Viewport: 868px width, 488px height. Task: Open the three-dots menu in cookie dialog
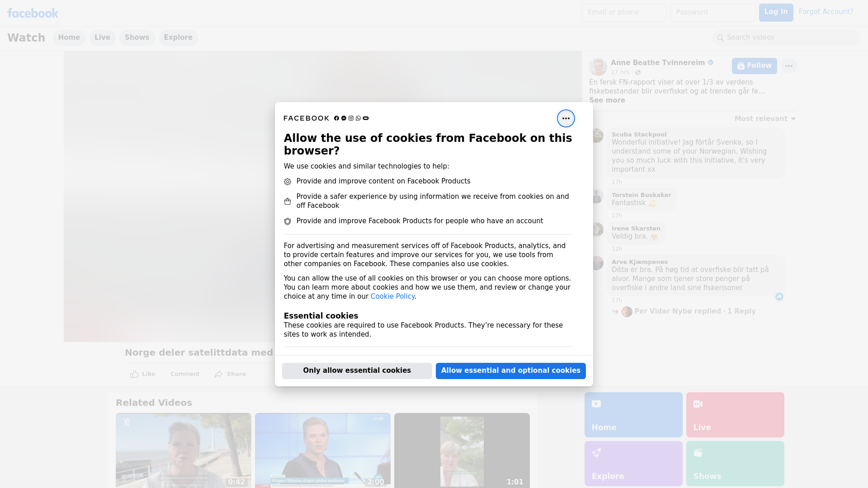(566, 118)
